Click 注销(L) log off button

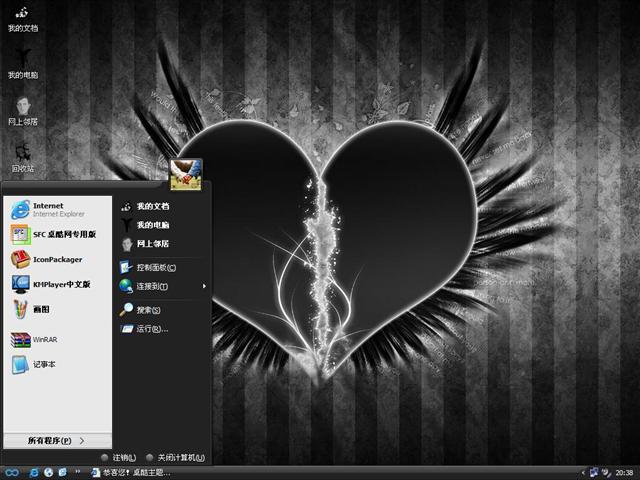pos(119,458)
